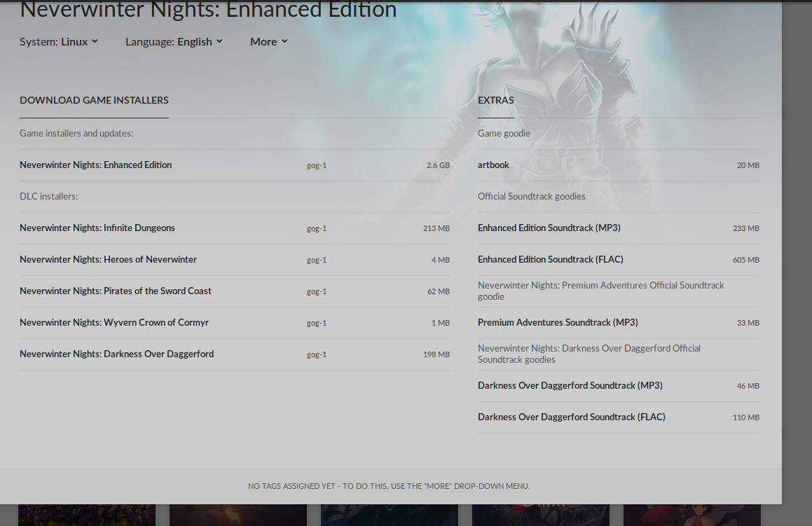The width and height of the screenshot is (812, 526).
Task: Click the 'Game installers and updates:' label
Action: coord(76,134)
